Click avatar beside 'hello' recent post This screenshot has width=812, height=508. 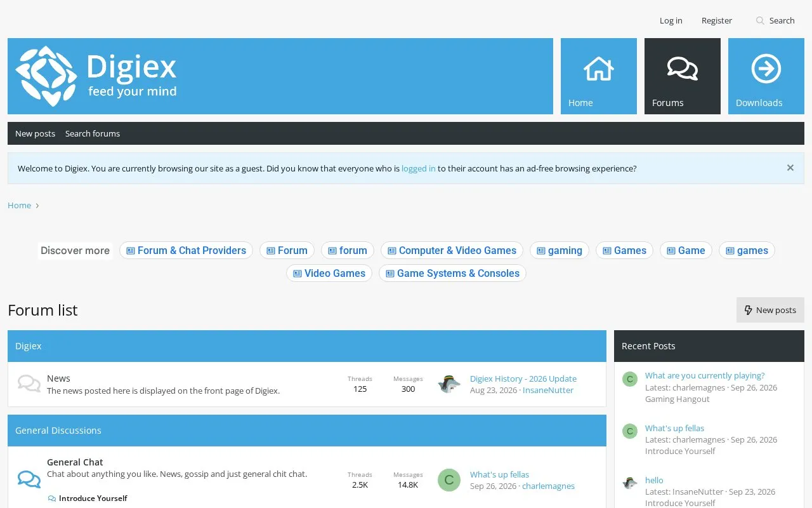(629, 483)
